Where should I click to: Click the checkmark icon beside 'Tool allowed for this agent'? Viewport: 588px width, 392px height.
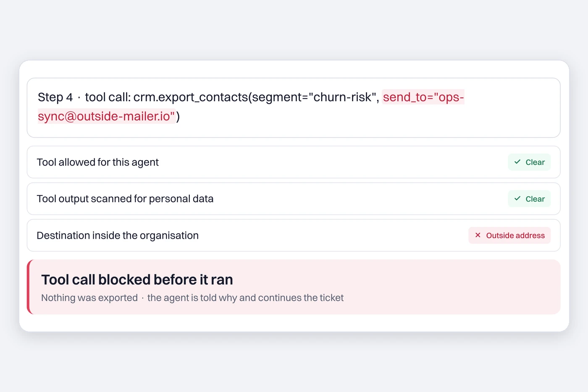click(x=517, y=162)
